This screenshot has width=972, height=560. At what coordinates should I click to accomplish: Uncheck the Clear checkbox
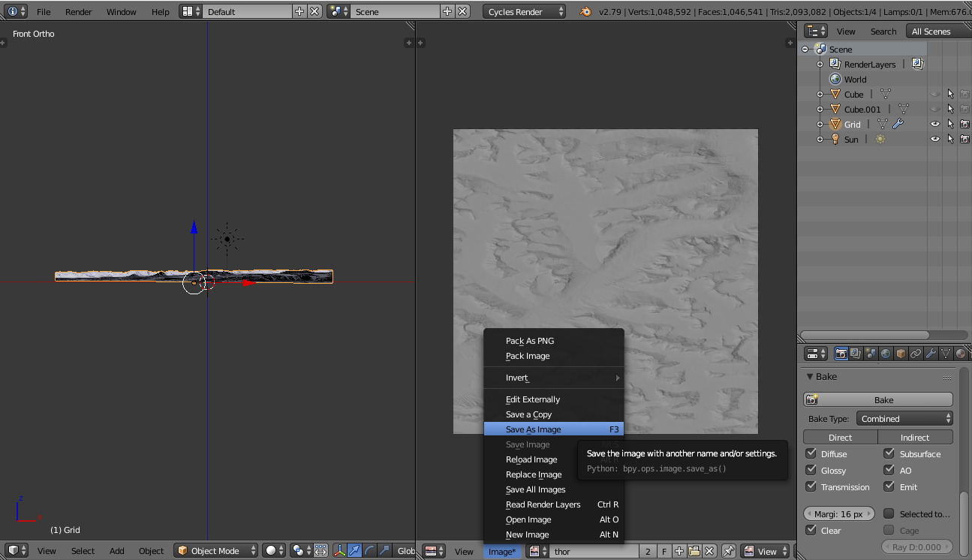pos(811,530)
